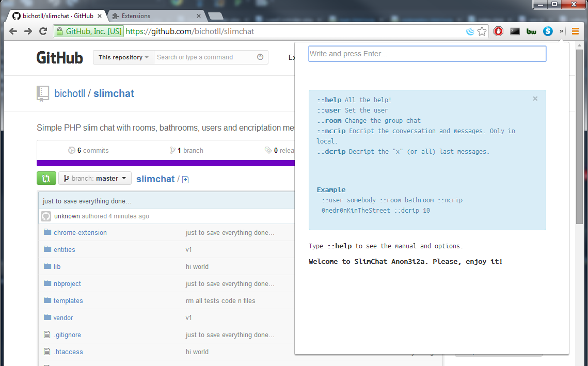
Task: Open the entities folder
Action: pyautogui.click(x=64, y=250)
